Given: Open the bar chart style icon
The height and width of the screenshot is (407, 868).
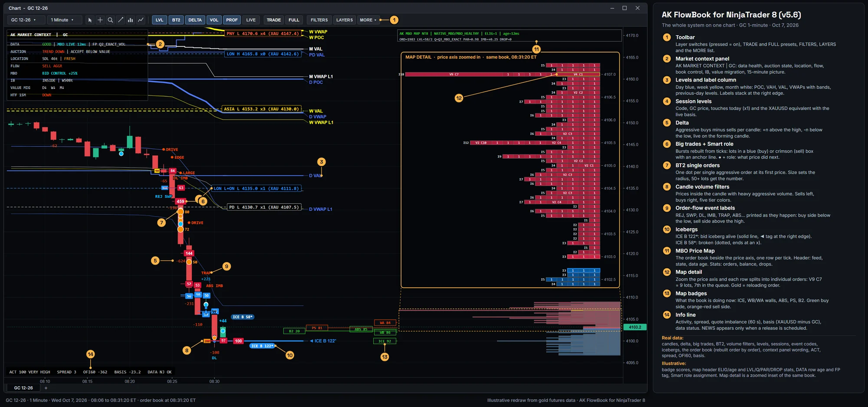Looking at the screenshot, I should click(x=130, y=20).
